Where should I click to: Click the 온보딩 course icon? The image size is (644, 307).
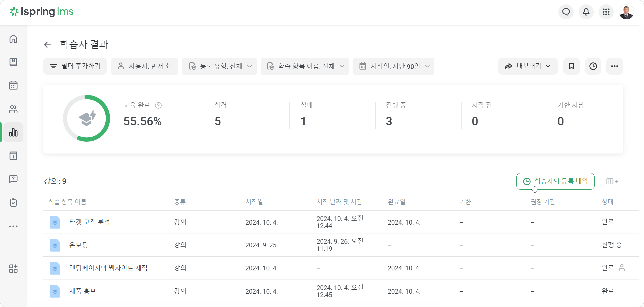55,245
